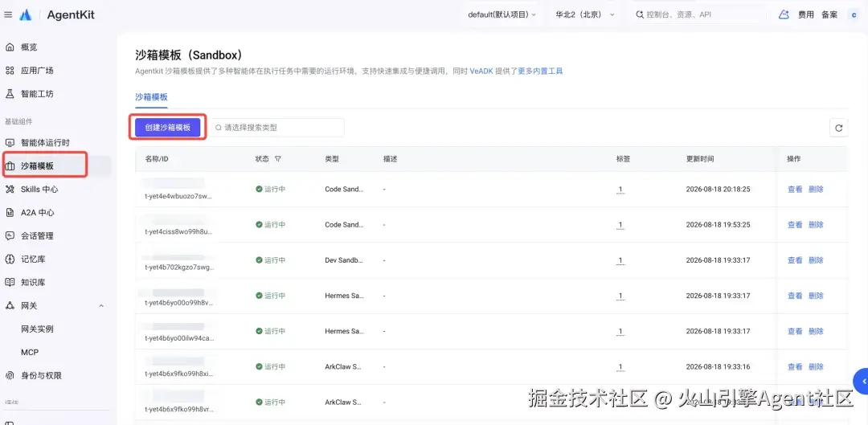Click the 智能工坊 flask icon
868x425 pixels.
(10, 93)
